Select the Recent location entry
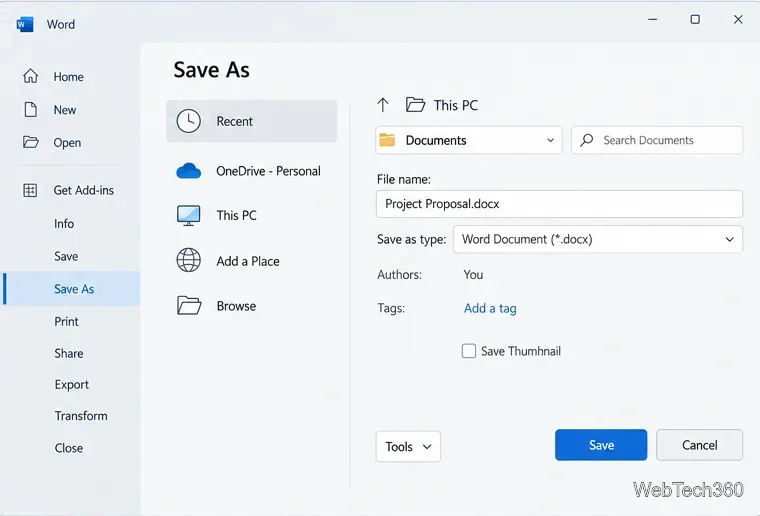Image resolution: width=760 pixels, height=516 pixels. tap(252, 121)
